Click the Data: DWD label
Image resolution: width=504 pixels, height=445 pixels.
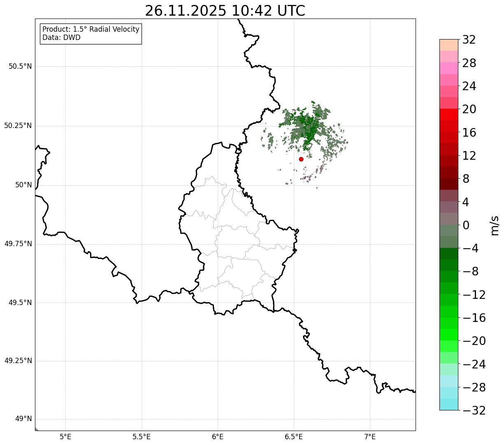click(x=62, y=37)
